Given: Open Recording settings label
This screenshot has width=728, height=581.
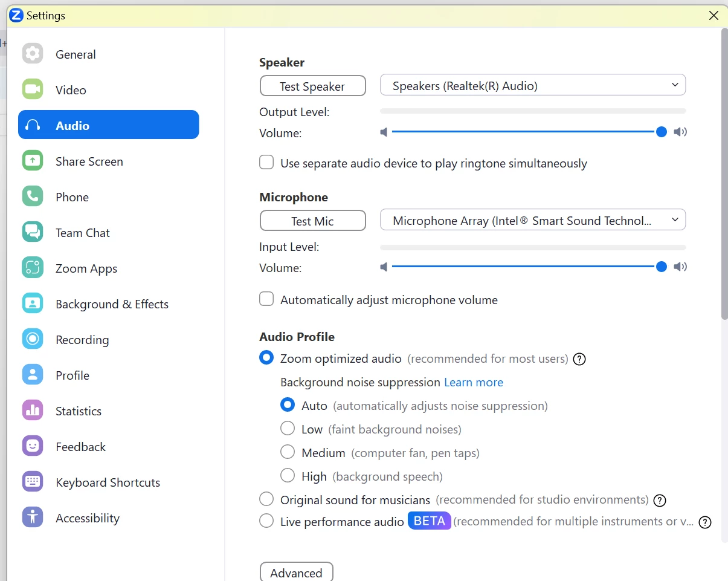Looking at the screenshot, I should point(82,340).
